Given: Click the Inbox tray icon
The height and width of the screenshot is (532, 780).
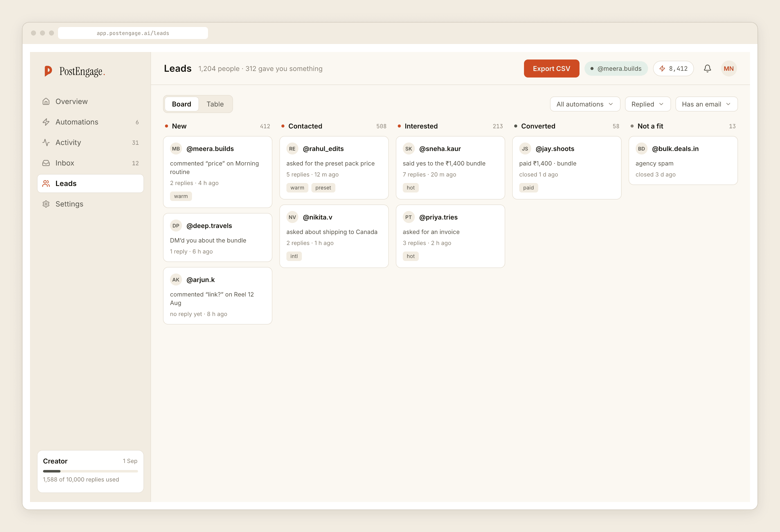Looking at the screenshot, I should tap(46, 163).
